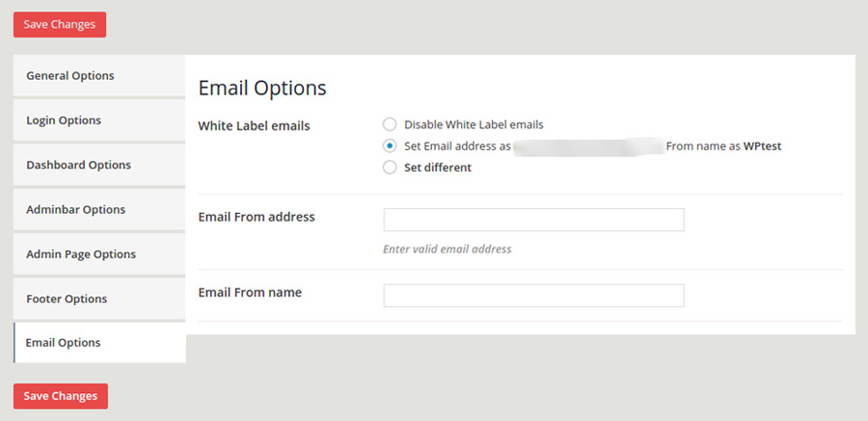This screenshot has width=868, height=421.
Task: Click the White Label emails setting label
Action: [254, 125]
